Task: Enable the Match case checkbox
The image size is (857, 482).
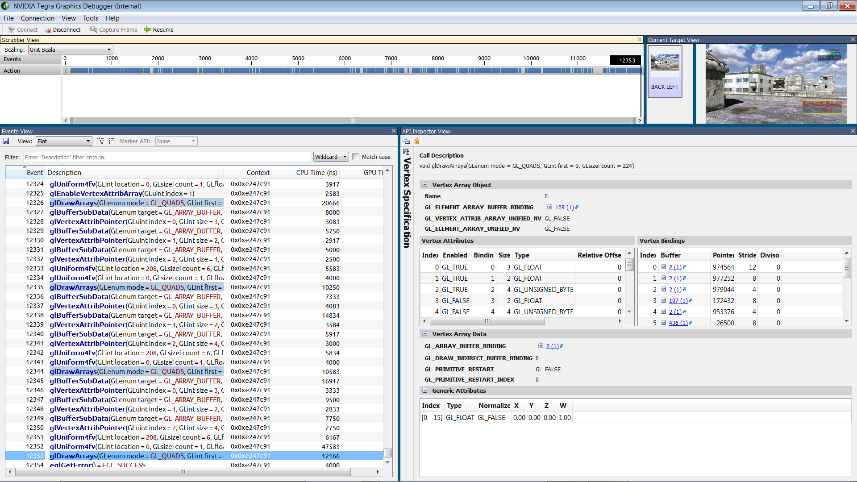Action: 356,157
